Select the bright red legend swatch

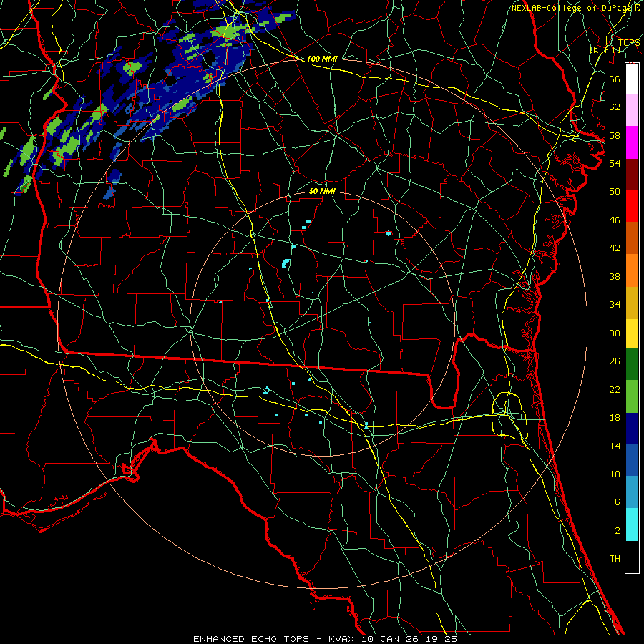click(x=632, y=206)
